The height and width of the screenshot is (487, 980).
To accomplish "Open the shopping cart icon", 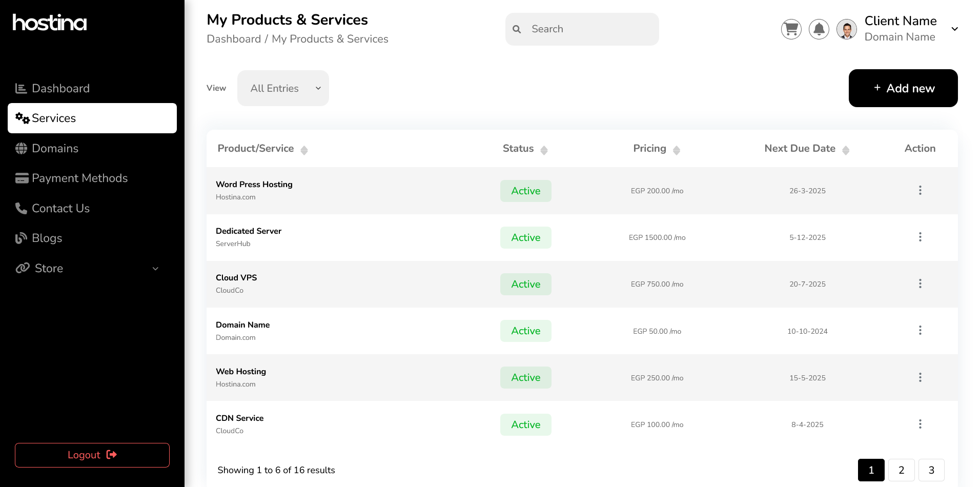I will point(791,29).
